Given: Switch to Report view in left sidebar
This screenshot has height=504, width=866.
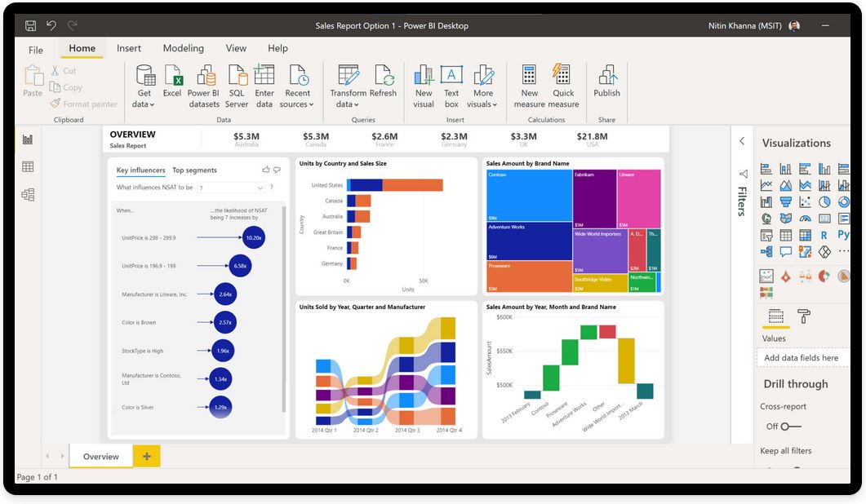Looking at the screenshot, I should [28, 139].
